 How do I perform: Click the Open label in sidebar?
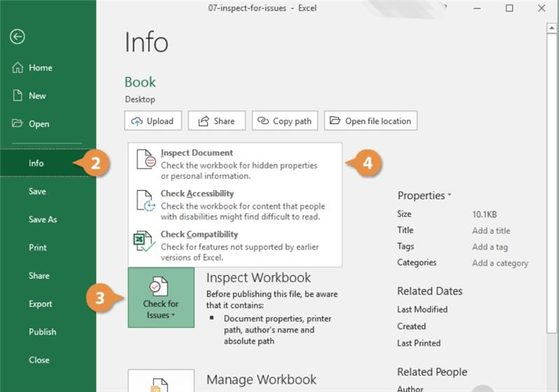(x=39, y=124)
